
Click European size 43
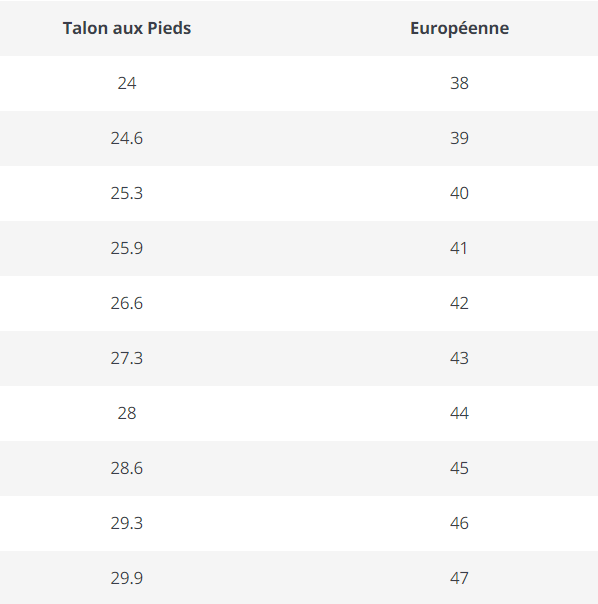(459, 358)
